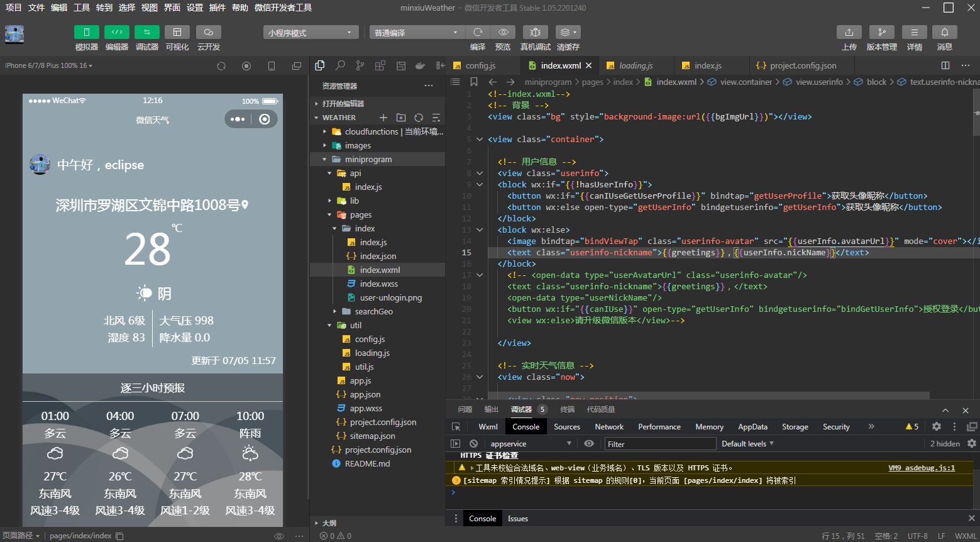Toggle the simulator panel button
The width and height of the screenshot is (980, 542).
click(x=87, y=32)
